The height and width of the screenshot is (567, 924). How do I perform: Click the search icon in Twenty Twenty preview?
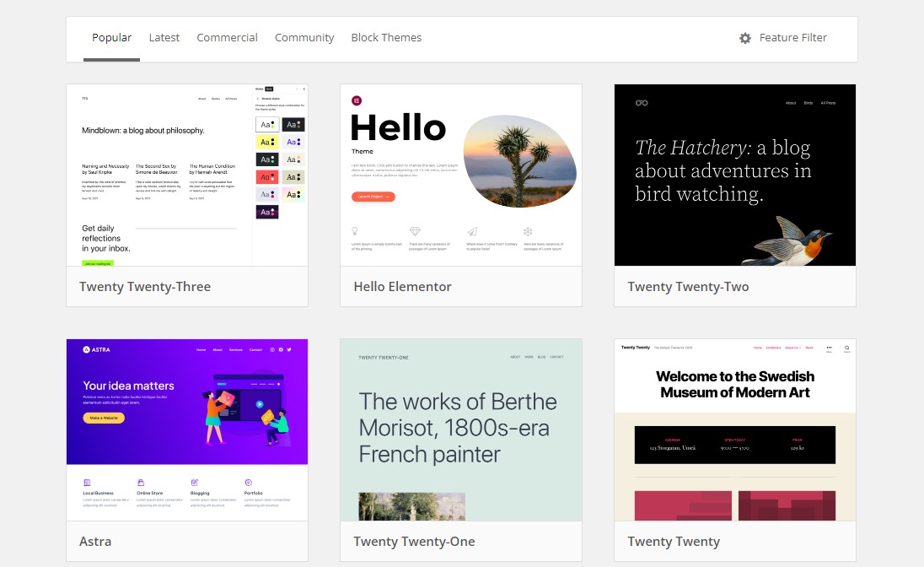point(846,348)
